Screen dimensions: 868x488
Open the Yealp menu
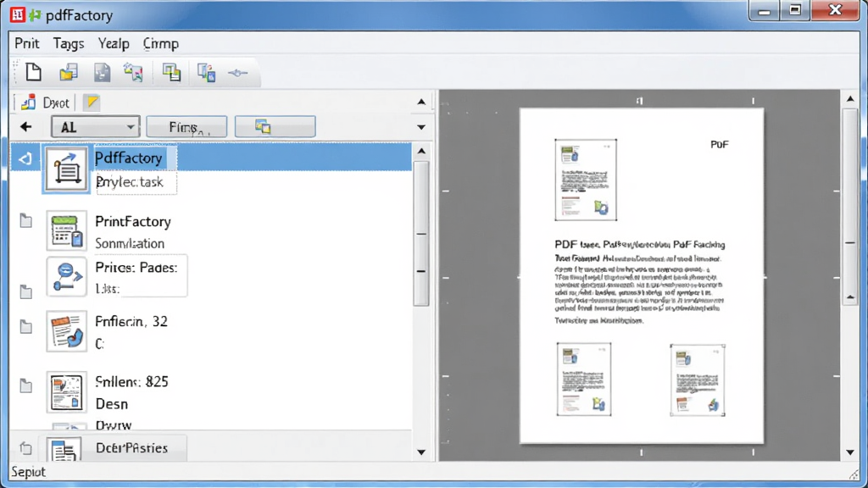[114, 43]
